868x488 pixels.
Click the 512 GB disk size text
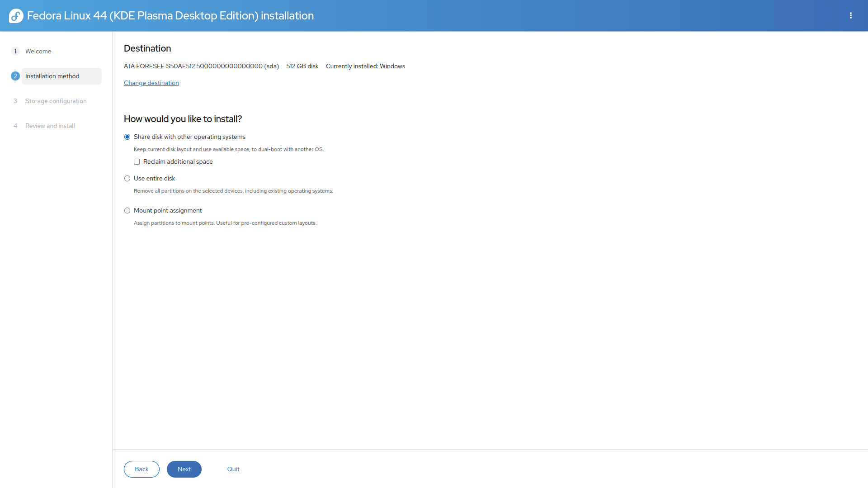pyautogui.click(x=302, y=66)
